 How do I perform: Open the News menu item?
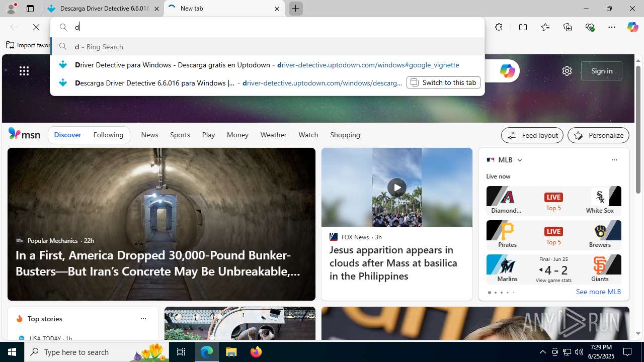click(x=149, y=135)
